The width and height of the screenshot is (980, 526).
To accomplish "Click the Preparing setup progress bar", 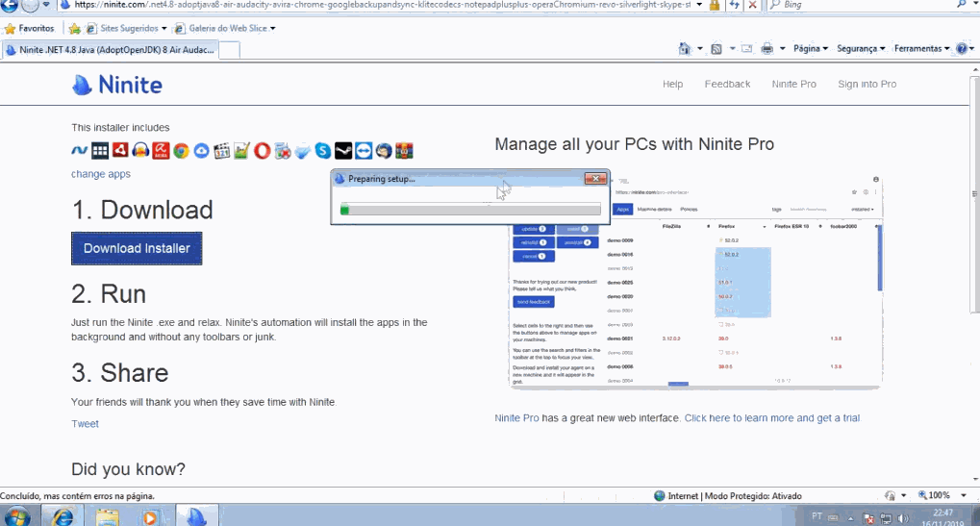I will point(470,210).
